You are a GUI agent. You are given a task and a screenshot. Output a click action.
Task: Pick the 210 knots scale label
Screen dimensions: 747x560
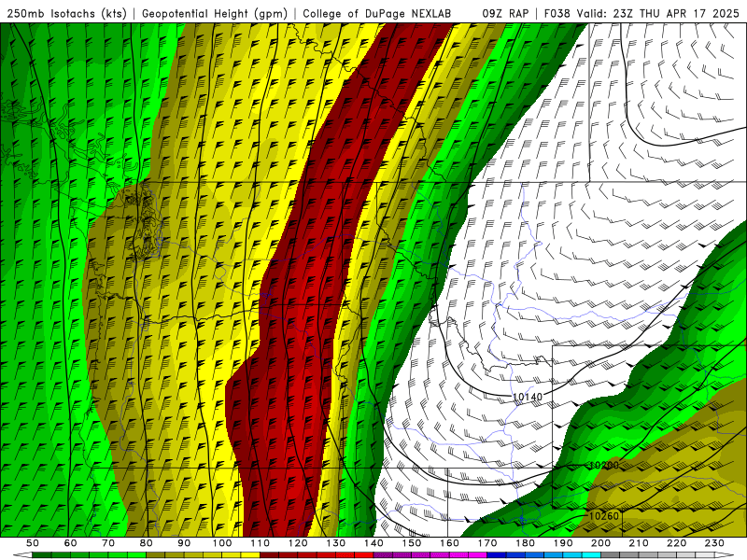tap(639, 543)
